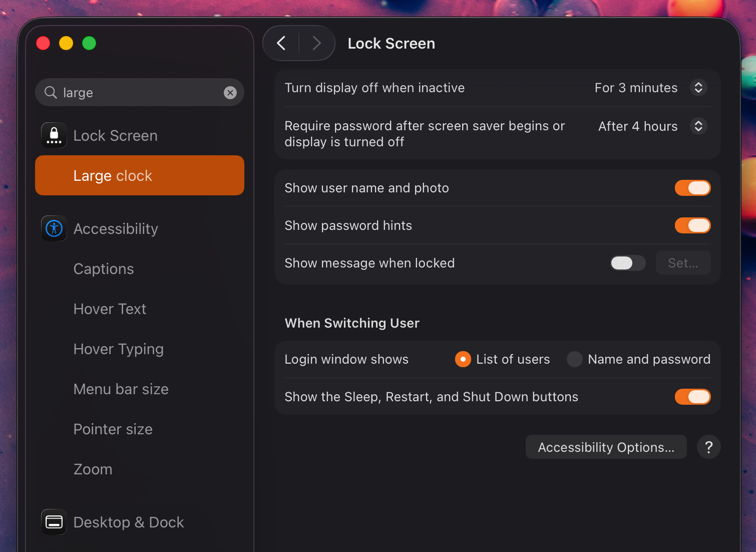Screen dimensions: 756x552
Task: Select Pointer size search result
Action: [113, 429]
